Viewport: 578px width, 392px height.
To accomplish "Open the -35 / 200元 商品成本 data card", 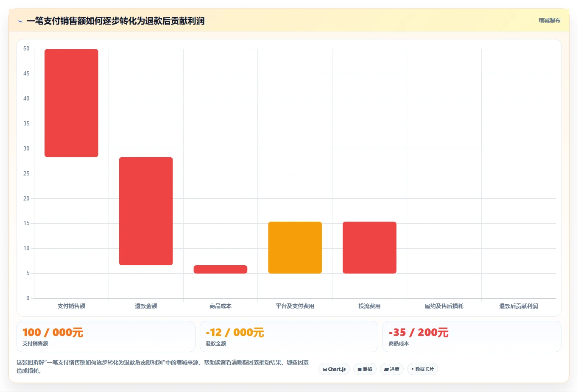I will [x=472, y=336].
